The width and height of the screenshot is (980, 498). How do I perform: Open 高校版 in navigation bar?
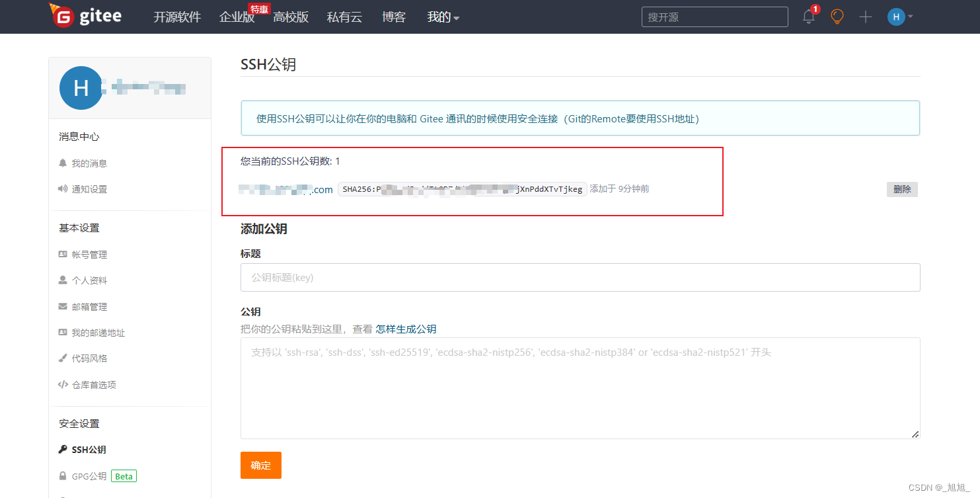291,17
